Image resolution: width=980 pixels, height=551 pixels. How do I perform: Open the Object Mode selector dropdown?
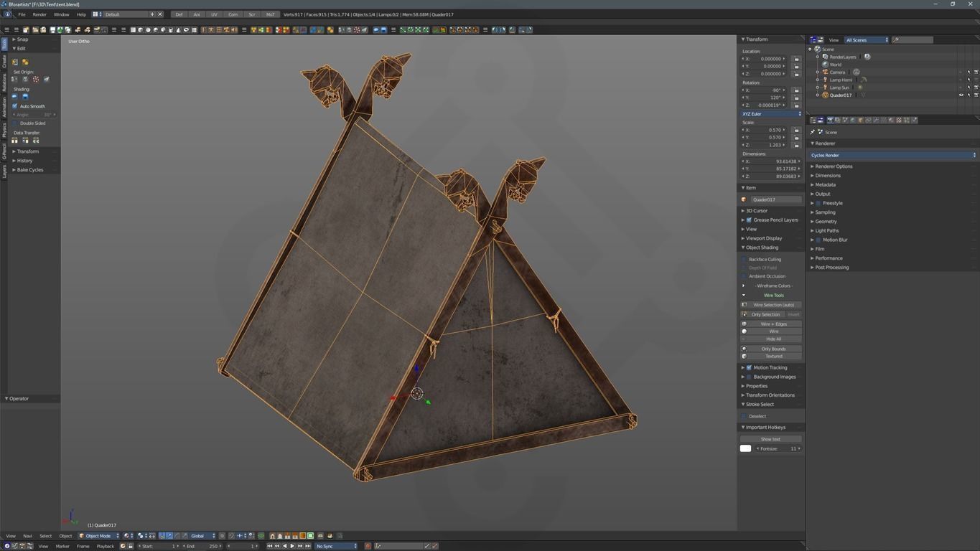[x=99, y=536]
